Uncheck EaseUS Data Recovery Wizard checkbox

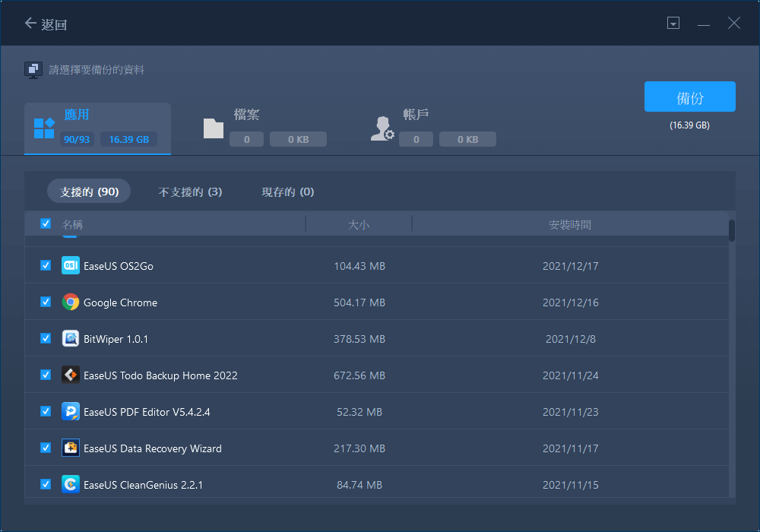click(46, 448)
